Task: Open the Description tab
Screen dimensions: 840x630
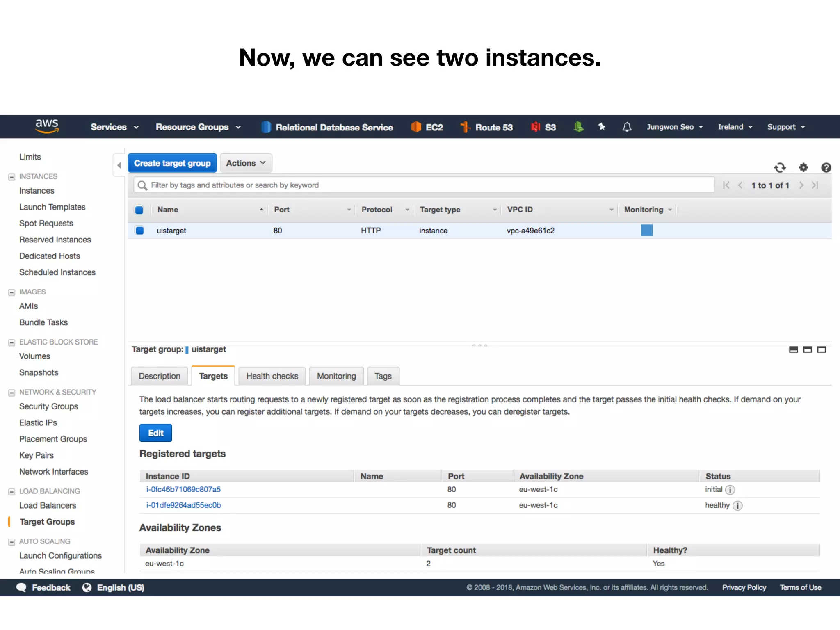Action: pos(159,376)
